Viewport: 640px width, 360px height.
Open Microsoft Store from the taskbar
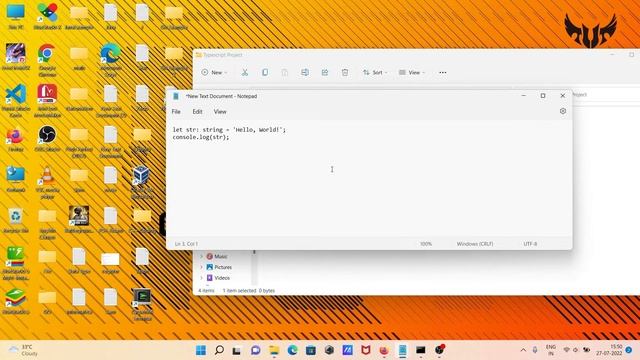(x=311, y=350)
